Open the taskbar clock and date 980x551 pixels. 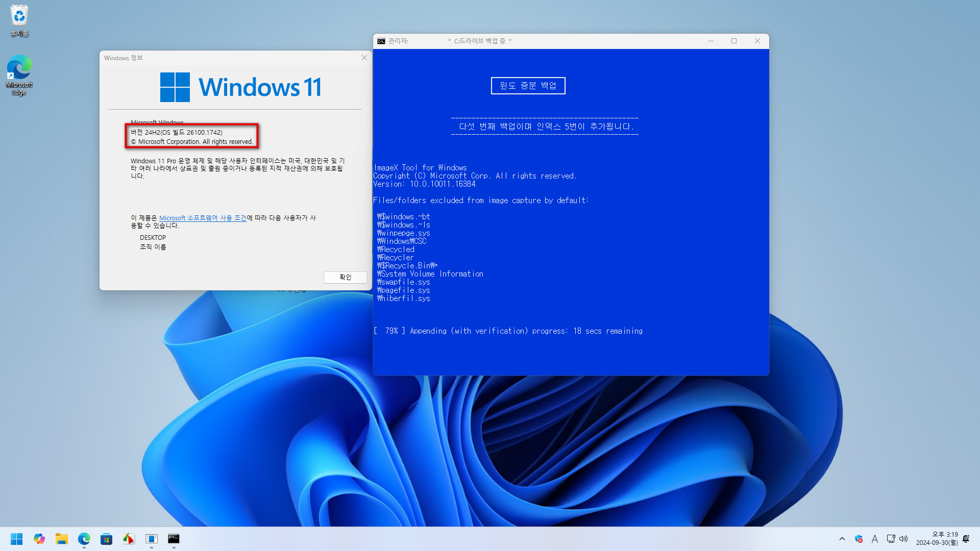pos(937,539)
